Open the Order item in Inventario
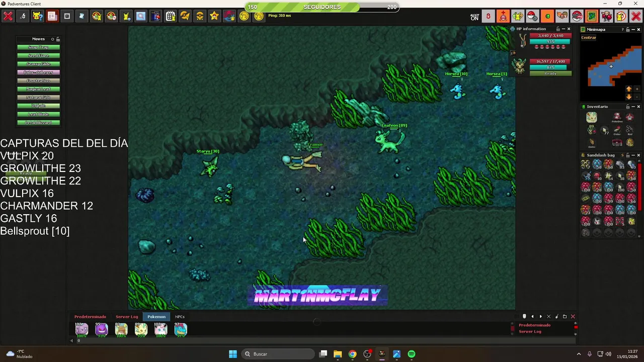This screenshot has height=362, width=644. (592, 143)
